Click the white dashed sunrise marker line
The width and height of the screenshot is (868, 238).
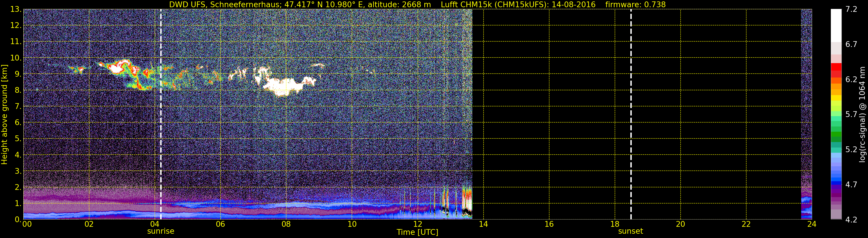[x=161, y=114]
